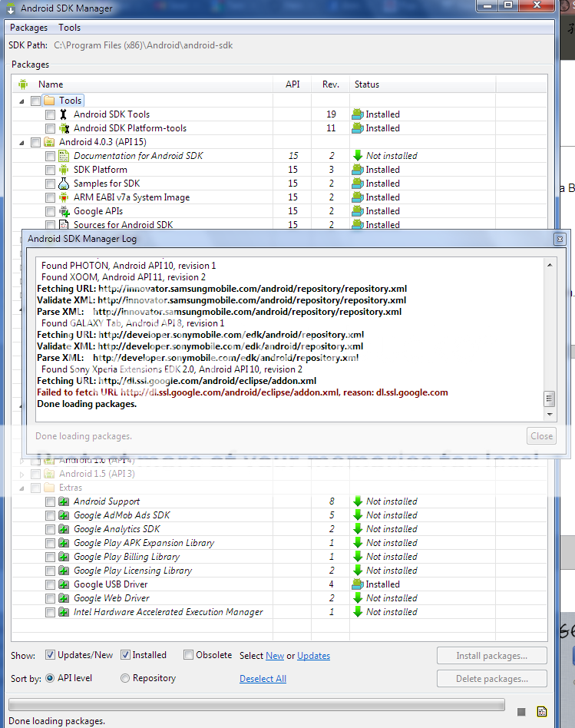Close the Android SDK Manager Log dialog
Viewport: 575px width, 728px height.
(559, 239)
